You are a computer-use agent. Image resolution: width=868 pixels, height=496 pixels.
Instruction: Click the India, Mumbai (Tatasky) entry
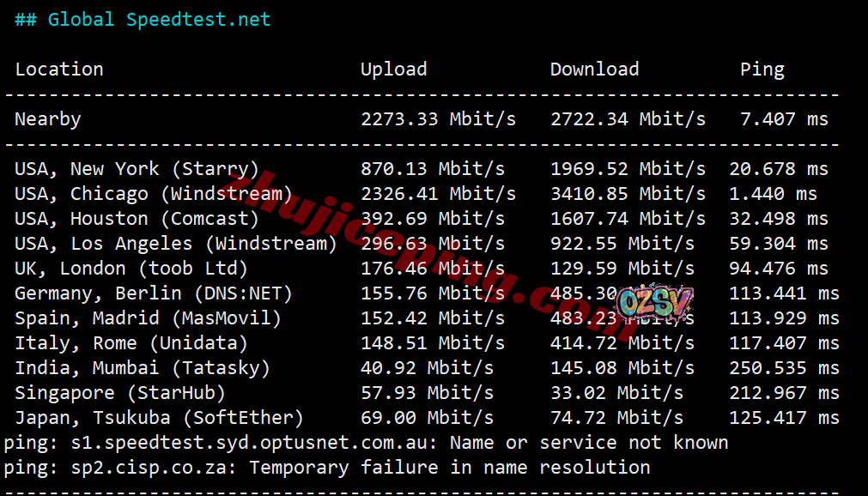pyautogui.click(x=143, y=368)
